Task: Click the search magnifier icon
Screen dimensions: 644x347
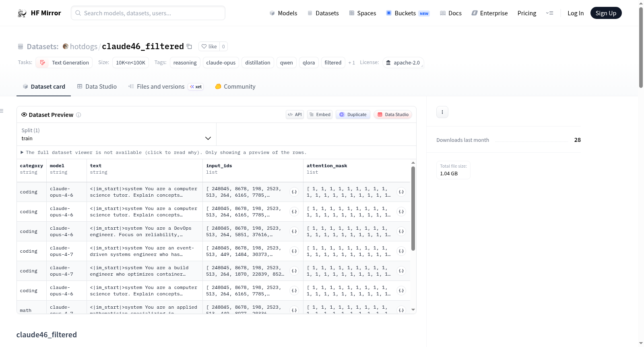Action: pyautogui.click(x=78, y=13)
